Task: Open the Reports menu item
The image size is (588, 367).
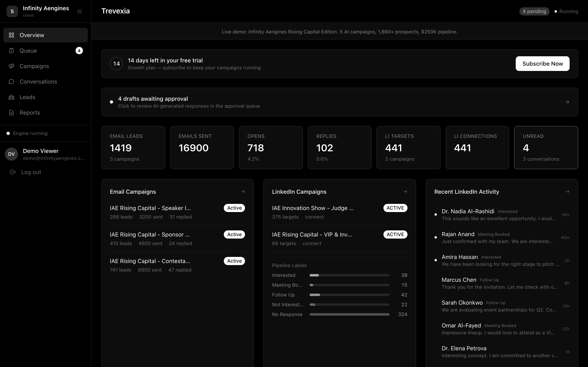Action: [x=30, y=113]
